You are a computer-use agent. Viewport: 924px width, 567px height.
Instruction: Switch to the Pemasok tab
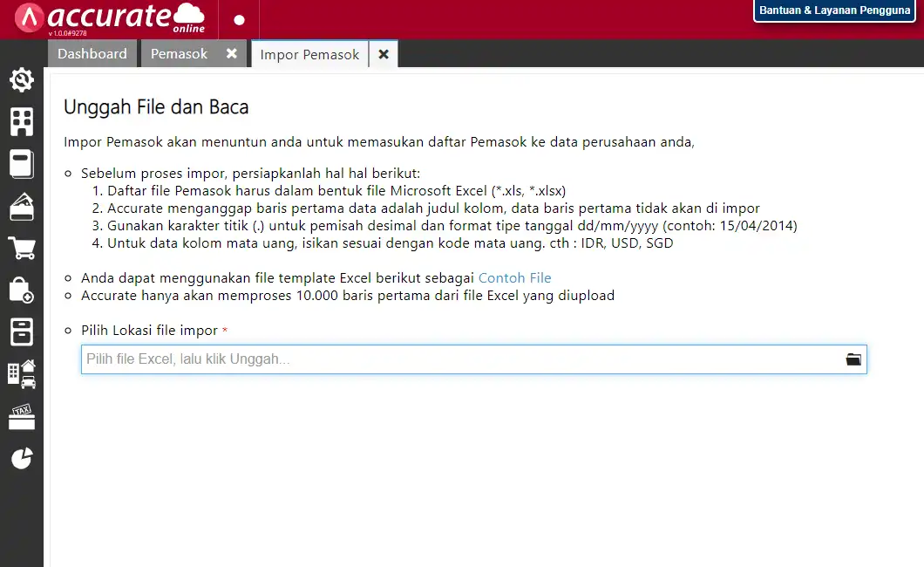tap(180, 53)
